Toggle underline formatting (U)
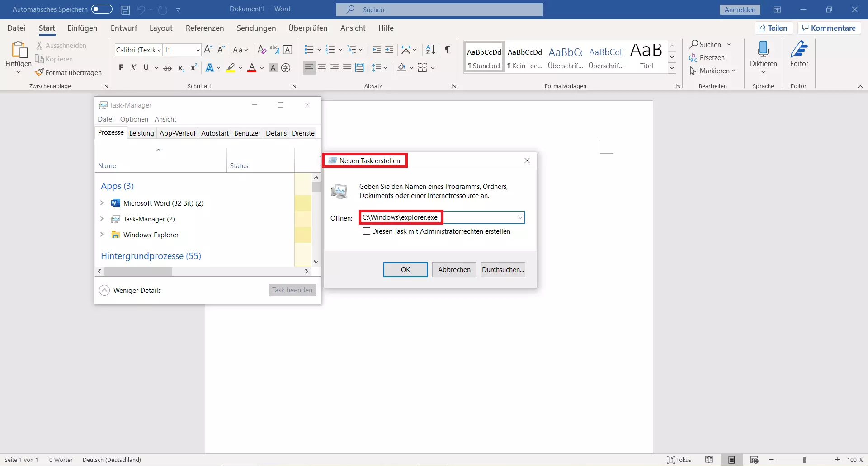The image size is (868, 466). tap(146, 68)
